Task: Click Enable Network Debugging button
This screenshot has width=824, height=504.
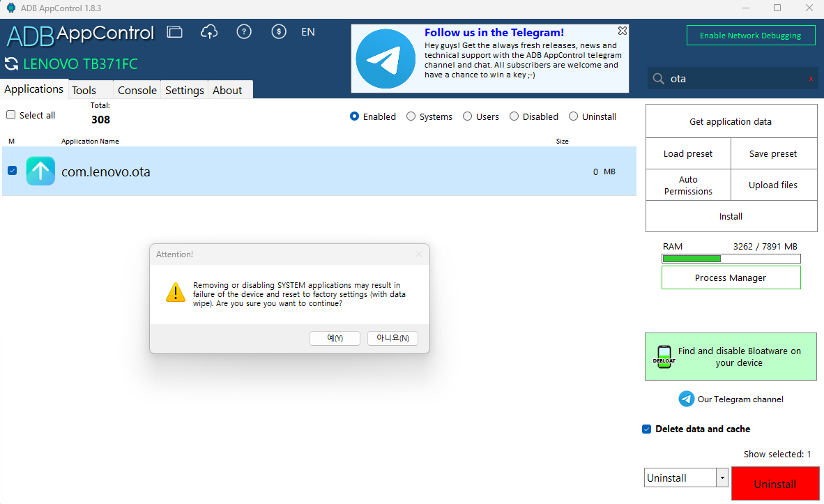Action: pos(750,36)
